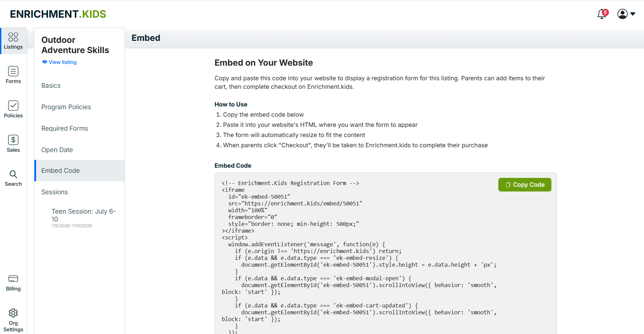Click the id="ek-embed-50051" code line
This screenshot has width=644, height=334.
[259, 197]
